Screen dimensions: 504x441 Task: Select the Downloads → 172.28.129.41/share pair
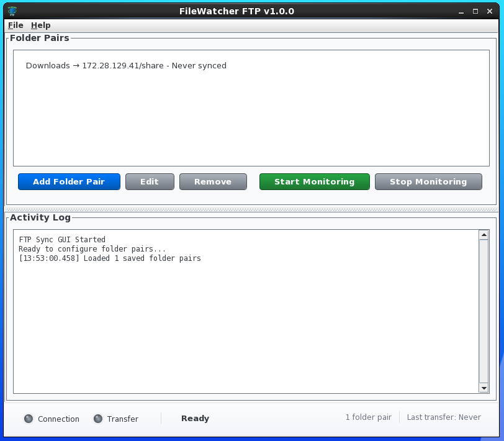click(x=126, y=66)
